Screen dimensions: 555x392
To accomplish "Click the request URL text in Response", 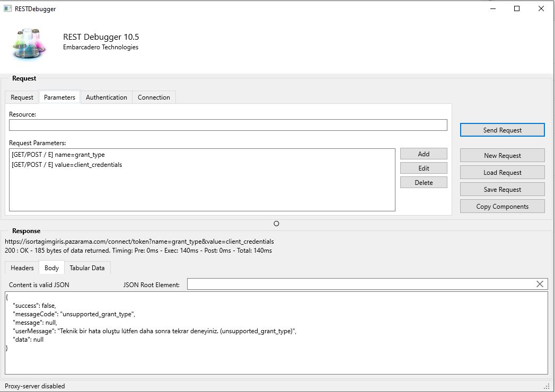I will pos(139,241).
